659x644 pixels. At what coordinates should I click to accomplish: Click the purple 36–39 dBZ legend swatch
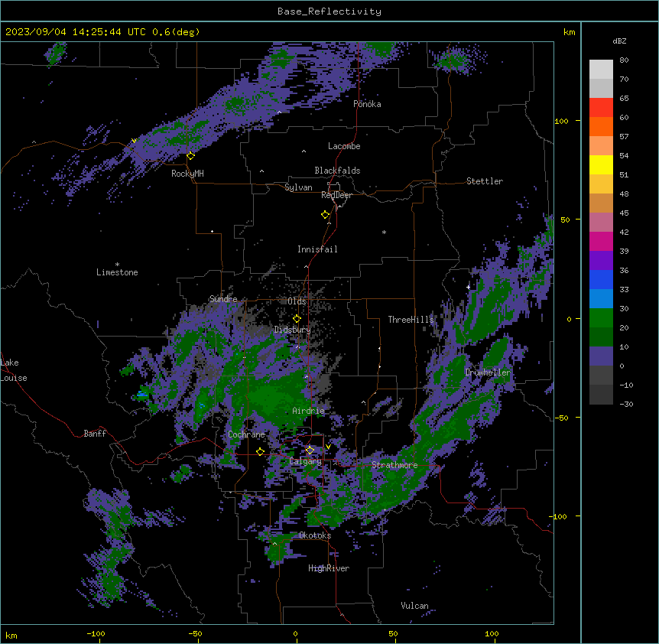pyautogui.click(x=601, y=261)
